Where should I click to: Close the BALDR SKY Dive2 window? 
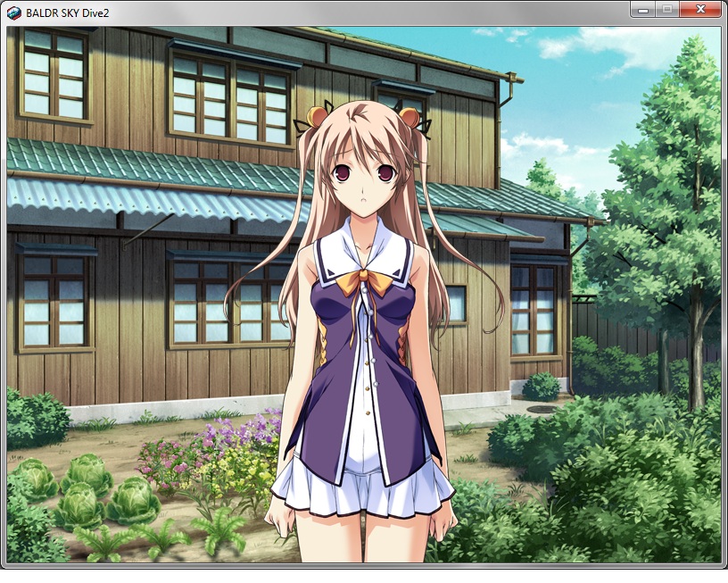pos(700,10)
